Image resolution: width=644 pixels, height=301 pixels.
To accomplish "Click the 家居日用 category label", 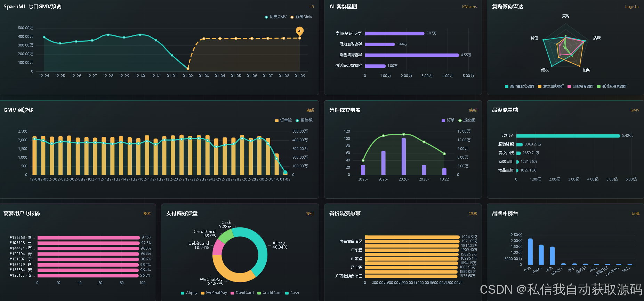I will [506, 162].
